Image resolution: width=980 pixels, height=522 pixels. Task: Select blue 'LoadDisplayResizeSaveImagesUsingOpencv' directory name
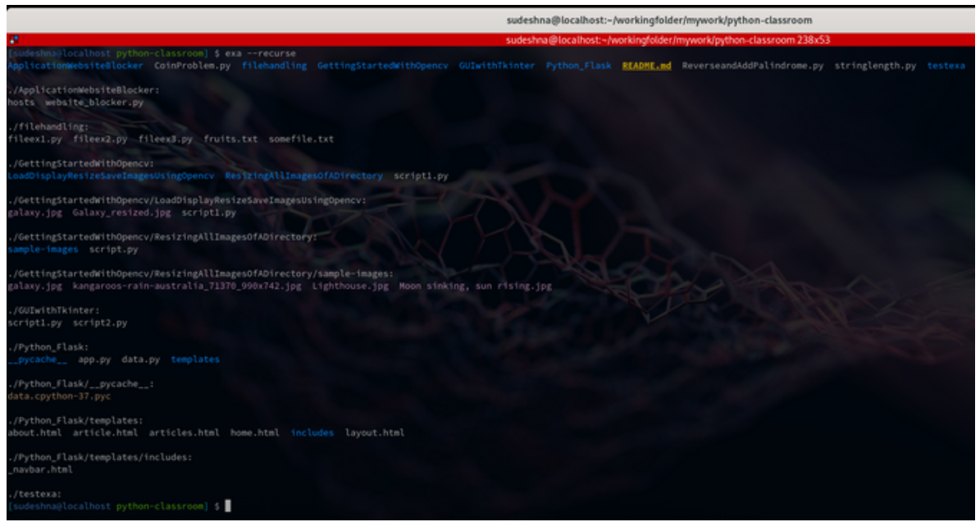[111, 176]
